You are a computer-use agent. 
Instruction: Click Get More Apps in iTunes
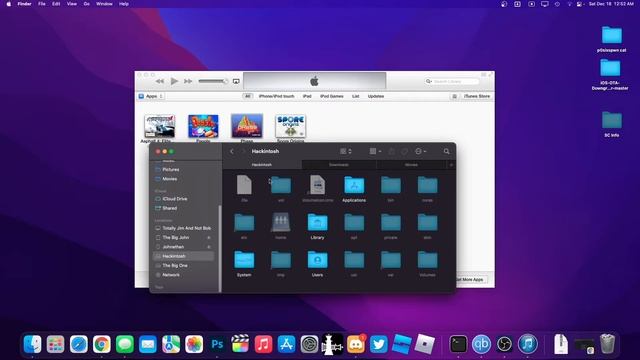[x=471, y=280]
